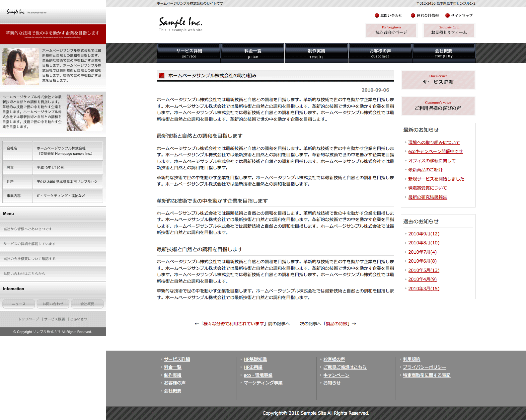Click the red dot beside お問い合わせ
Viewport: 526px width, 420px height.
(377, 15)
